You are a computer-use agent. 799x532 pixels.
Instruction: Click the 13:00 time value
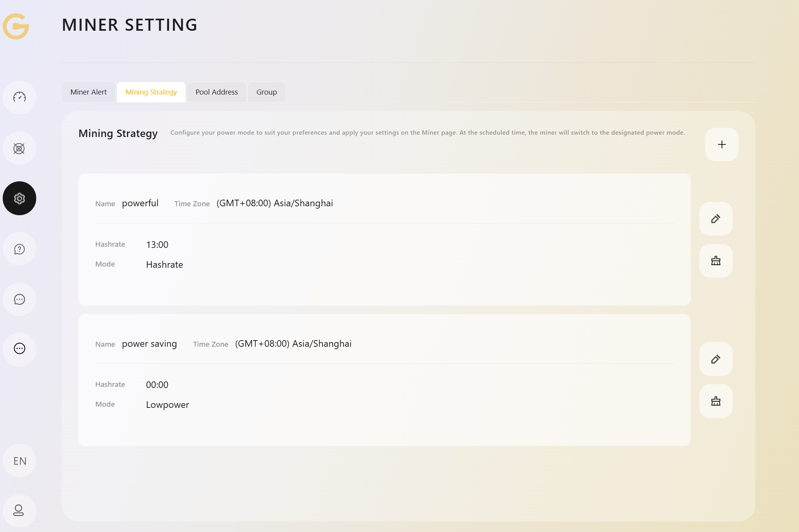[157, 245]
